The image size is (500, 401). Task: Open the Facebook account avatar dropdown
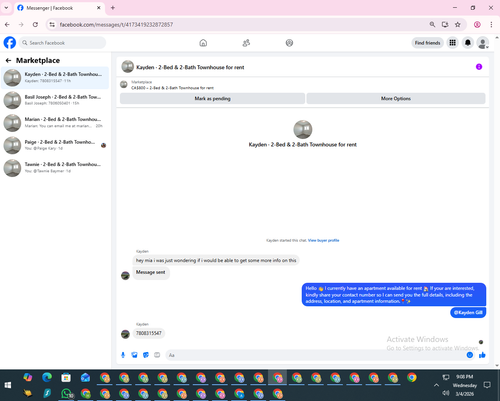click(483, 43)
